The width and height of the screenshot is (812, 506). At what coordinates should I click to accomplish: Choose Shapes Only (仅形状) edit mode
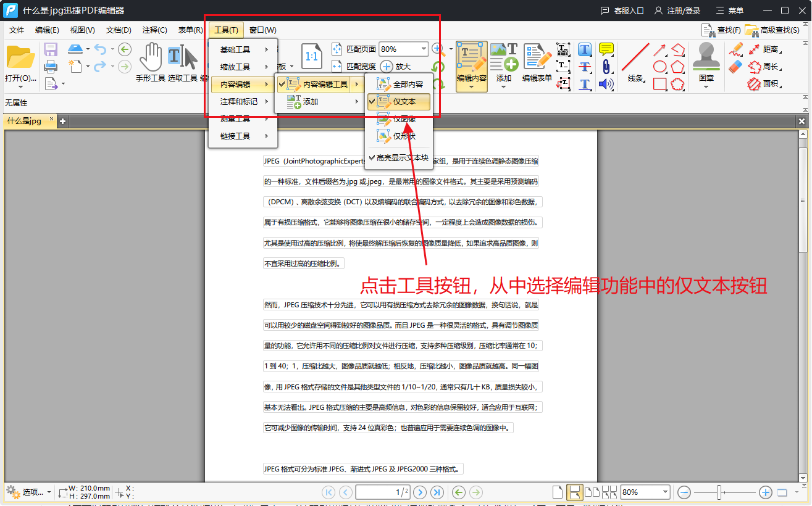tap(399, 136)
